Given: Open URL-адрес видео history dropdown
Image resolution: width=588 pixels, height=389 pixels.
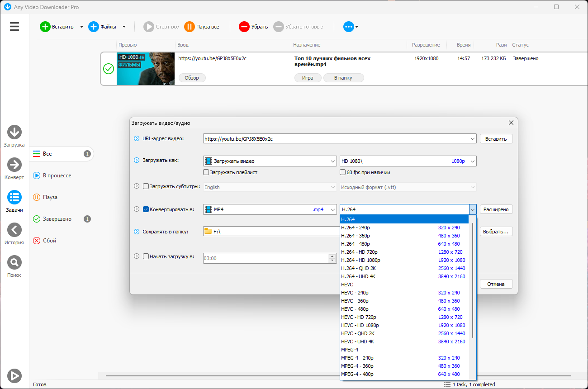Looking at the screenshot, I should (x=473, y=139).
